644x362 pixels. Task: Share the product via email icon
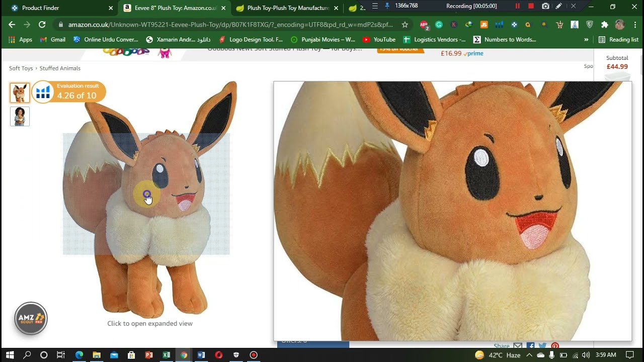[518, 346]
